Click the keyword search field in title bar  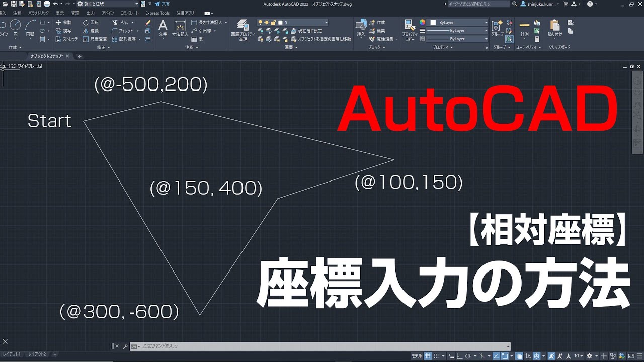point(479,4)
